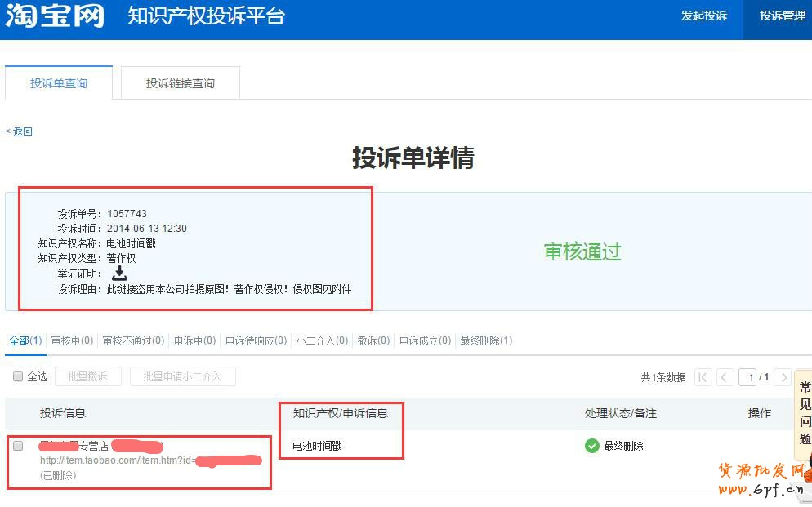Open the 常见问题 side panel
The image size is (812, 507).
805,412
